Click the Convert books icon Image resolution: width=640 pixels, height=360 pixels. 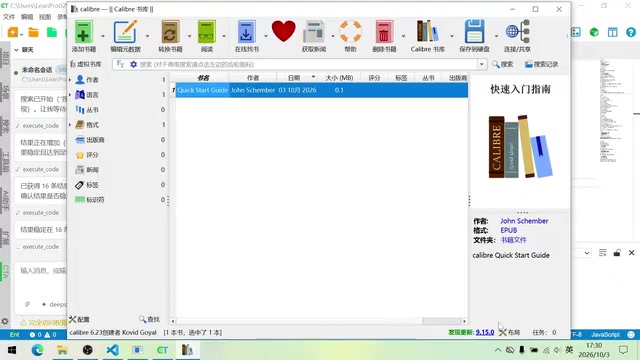click(171, 32)
